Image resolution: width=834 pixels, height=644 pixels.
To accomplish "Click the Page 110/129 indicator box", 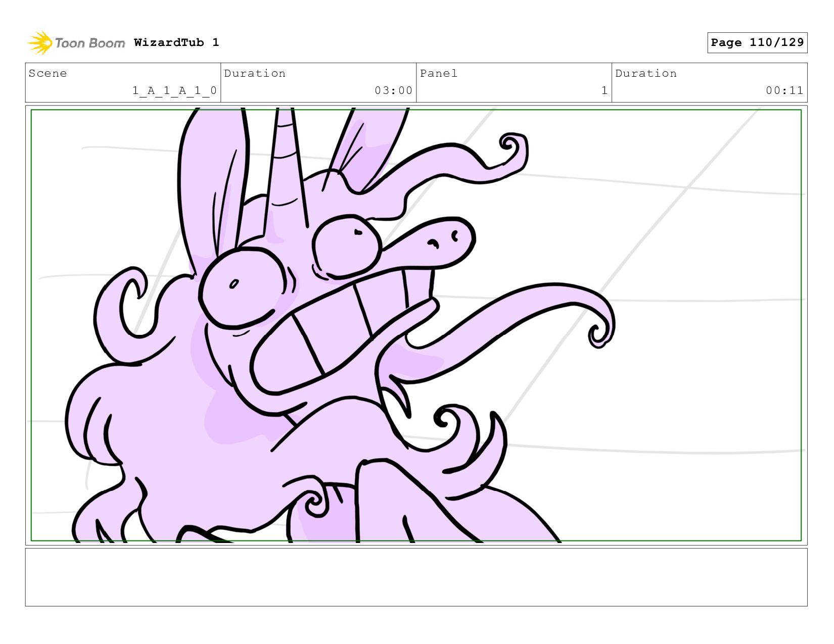I will (x=757, y=42).
